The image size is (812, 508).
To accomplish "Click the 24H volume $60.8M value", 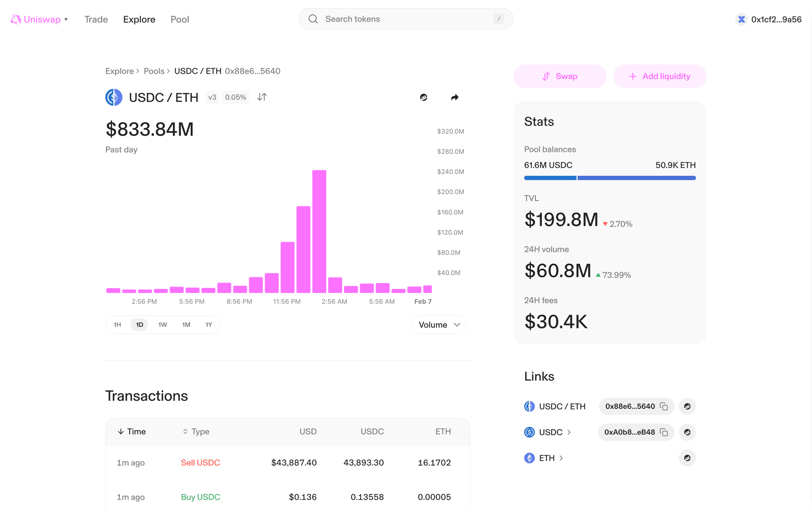I will [x=558, y=271].
